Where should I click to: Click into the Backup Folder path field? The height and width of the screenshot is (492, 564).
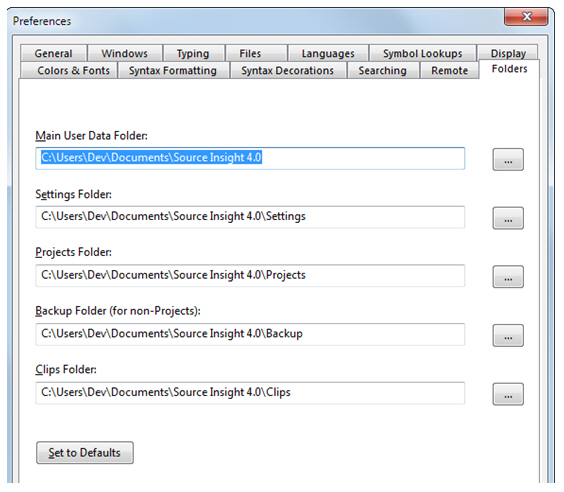[250, 334]
